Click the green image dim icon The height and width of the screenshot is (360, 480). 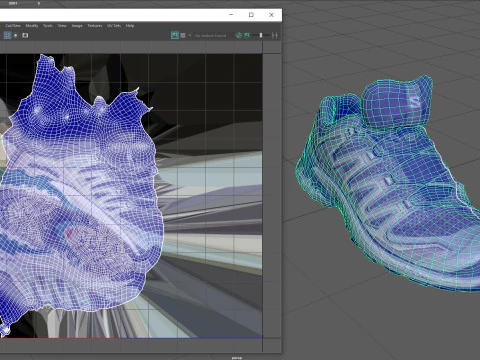click(247, 35)
